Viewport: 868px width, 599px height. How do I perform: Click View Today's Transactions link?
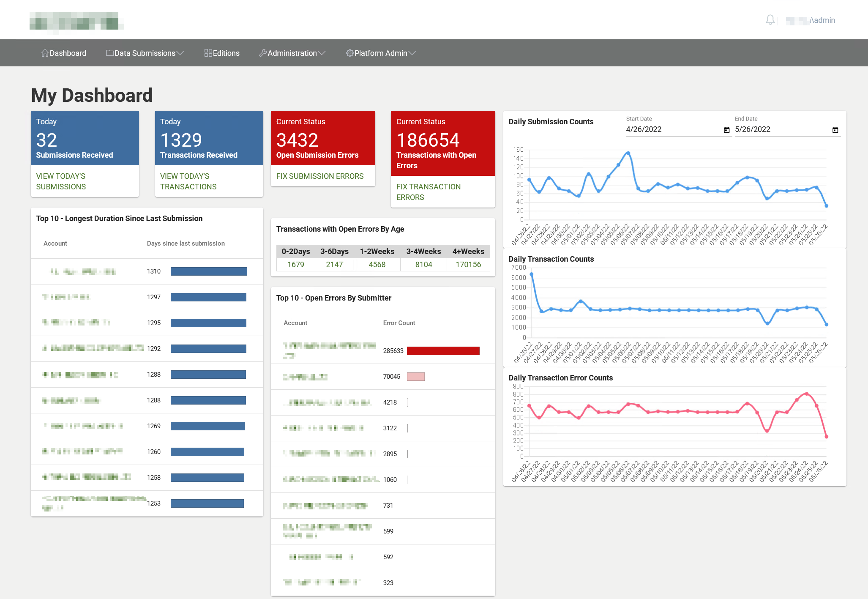(188, 181)
